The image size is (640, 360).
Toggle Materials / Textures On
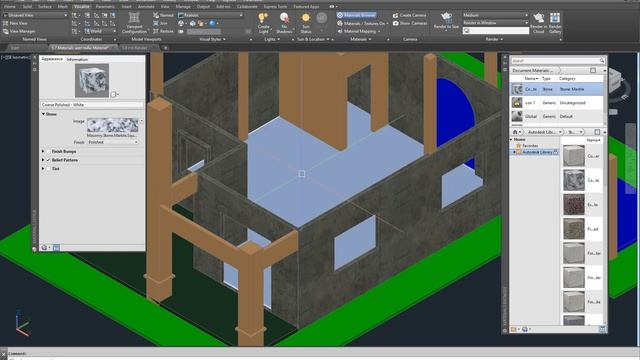[361, 23]
